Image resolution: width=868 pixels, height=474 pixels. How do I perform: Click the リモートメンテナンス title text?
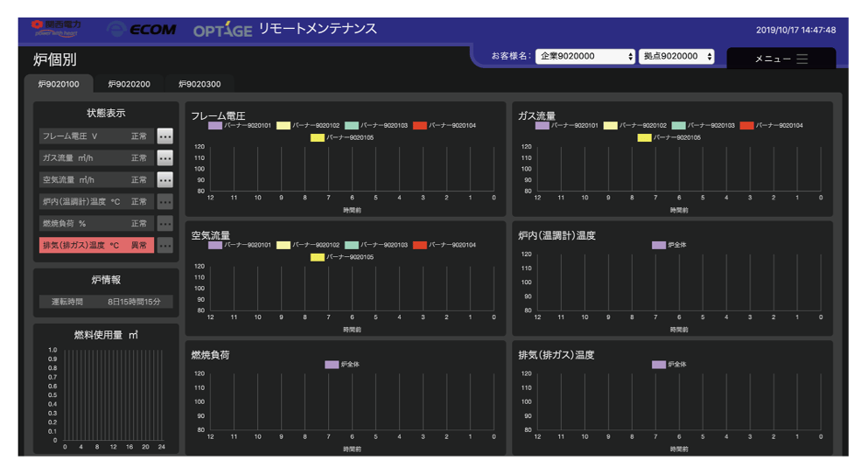pyautogui.click(x=318, y=29)
